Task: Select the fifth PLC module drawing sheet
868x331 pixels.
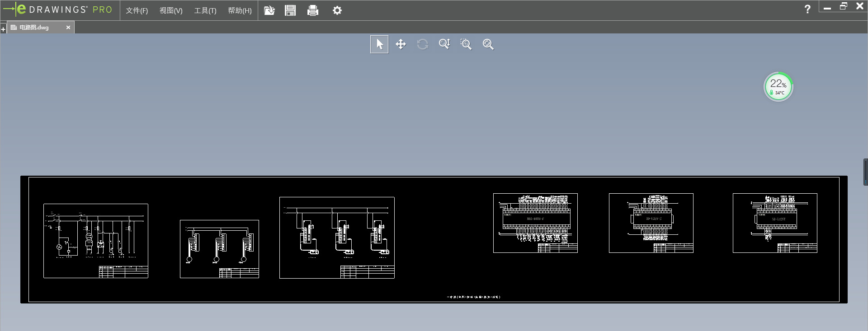Action: (651, 223)
